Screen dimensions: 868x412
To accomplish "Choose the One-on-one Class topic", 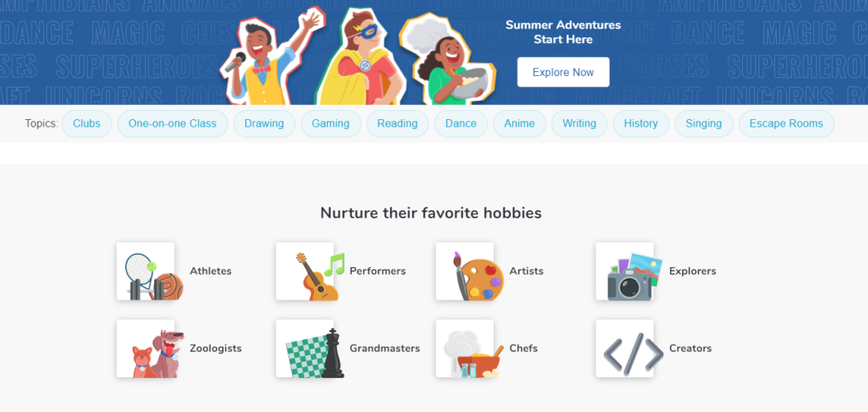I will pyautogui.click(x=173, y=124).
